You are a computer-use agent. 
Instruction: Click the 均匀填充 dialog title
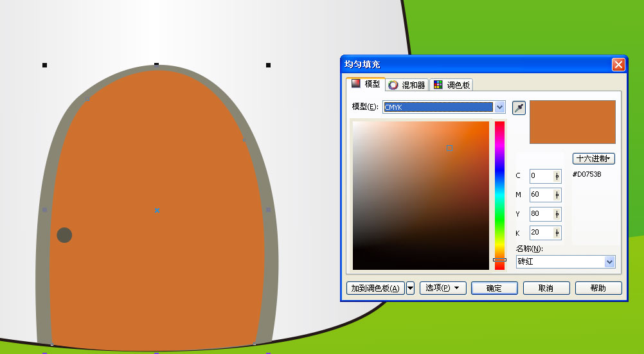[362, 64]
